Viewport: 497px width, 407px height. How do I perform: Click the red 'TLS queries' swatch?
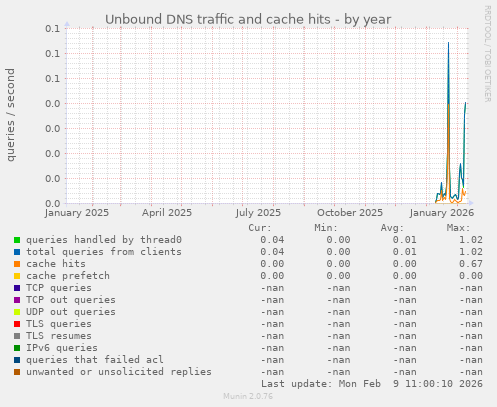click(x=17, y=324)
